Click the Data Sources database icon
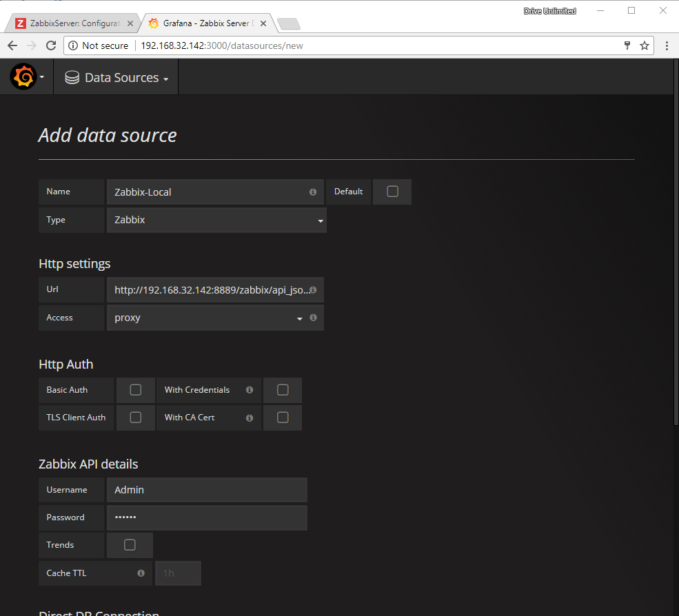This screenshot has height=616, width=679. tap(72, 77)
